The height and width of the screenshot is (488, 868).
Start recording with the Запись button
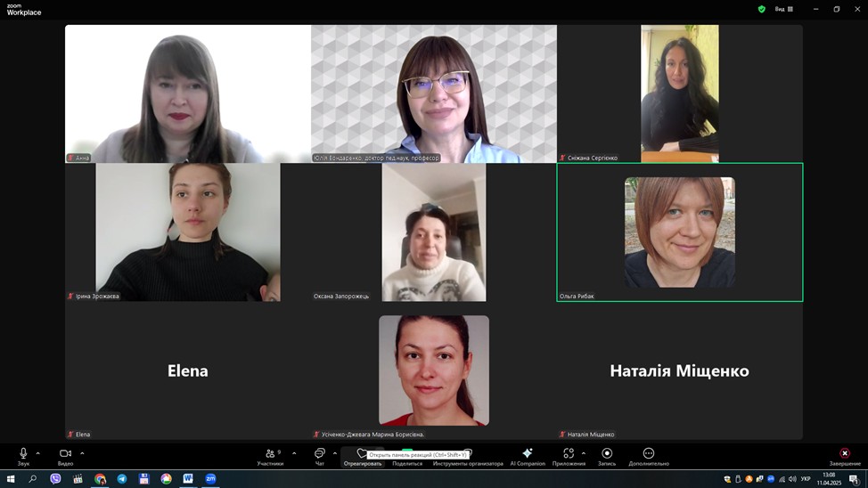tap(607, 455)
